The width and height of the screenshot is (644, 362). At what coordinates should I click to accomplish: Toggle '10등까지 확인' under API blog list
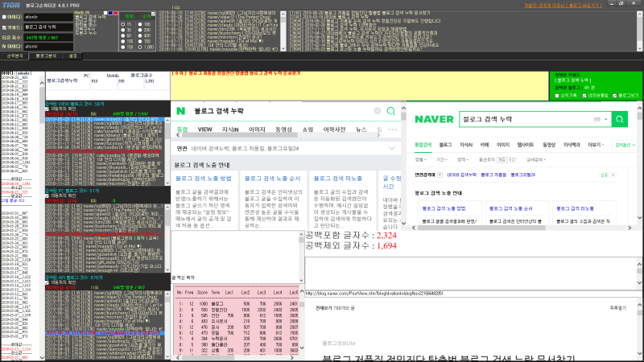(47, 283)
